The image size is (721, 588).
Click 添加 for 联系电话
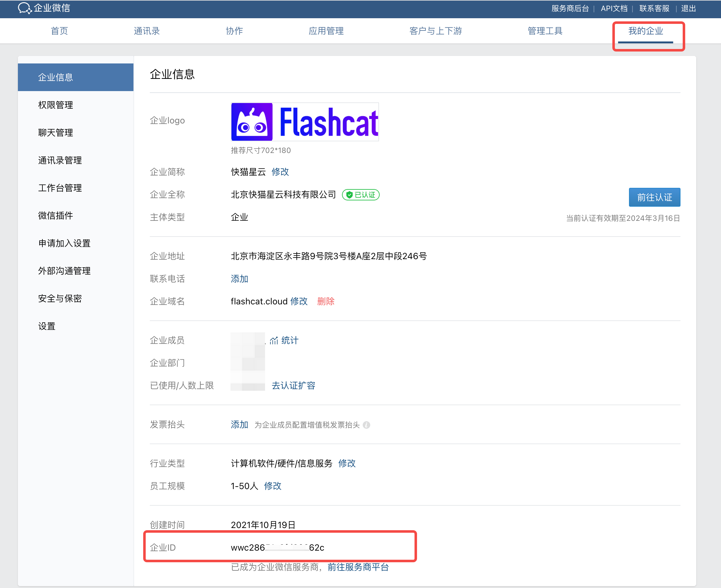click(x=239, y=279)
